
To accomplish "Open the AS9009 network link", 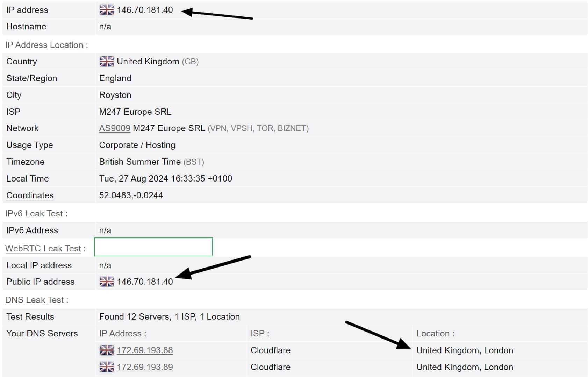I will (x=115, y=128).
